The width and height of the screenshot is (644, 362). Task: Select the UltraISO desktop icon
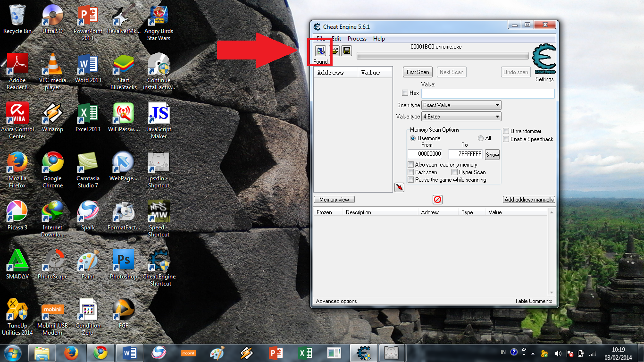click(52, 19)
